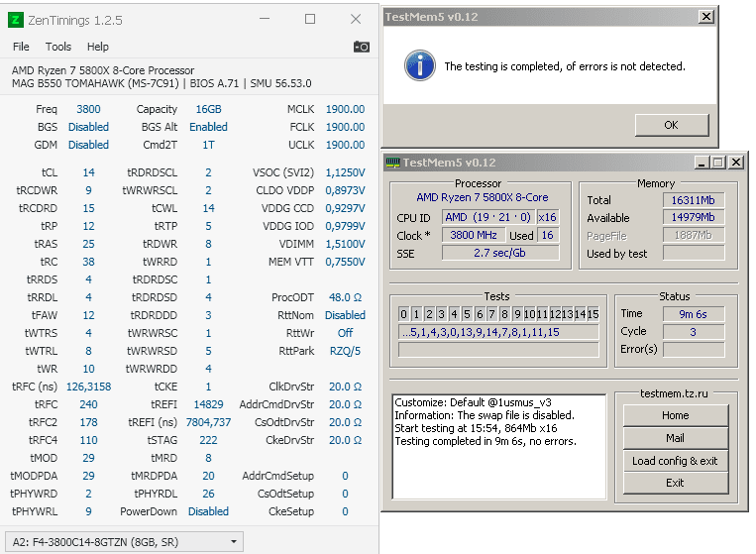Click the VSOC (SVI2) value 1,1250V
The width and height of the screenshot is (756, 554).
[345, 172]
